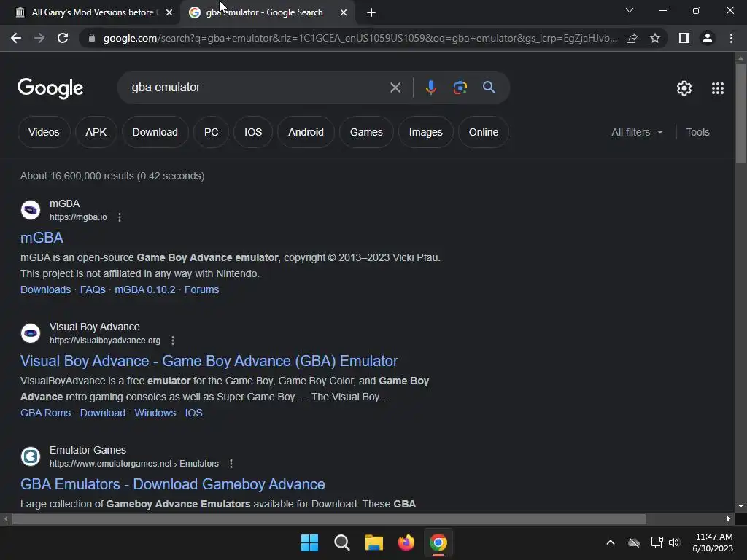Bookmark this page with the star icon
747x560 pixels.
click(x=655, y=38)
